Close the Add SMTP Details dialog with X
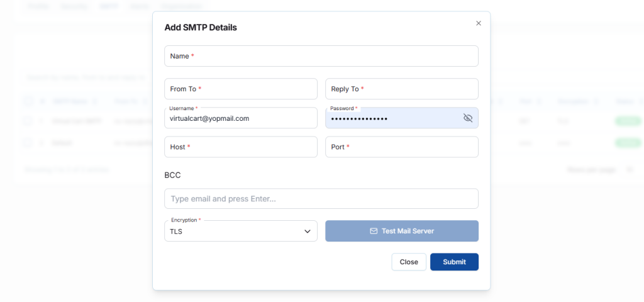The height and width of the screenshot is (302, 644). click(x=479, y=23)
